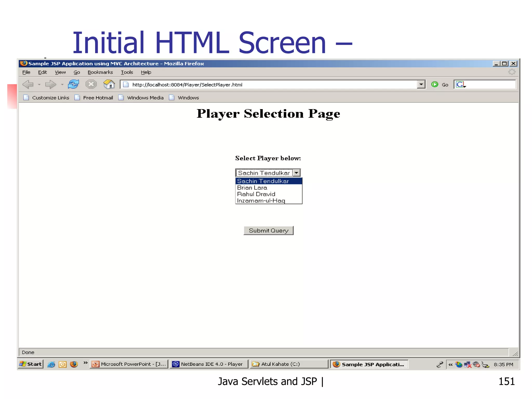Open the Tools menu
The height and width of the screenshot is (399, 532).
click(x=127, y=72)
